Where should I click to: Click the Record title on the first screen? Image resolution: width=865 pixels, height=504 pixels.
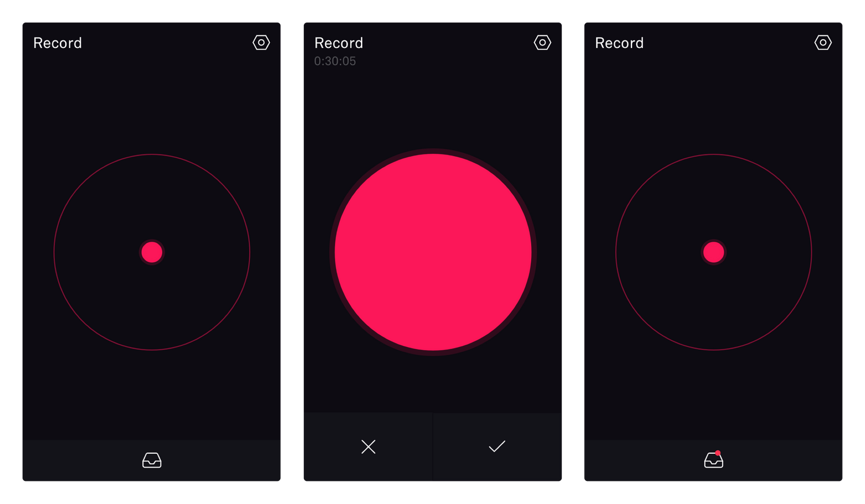tap(58, 43)
